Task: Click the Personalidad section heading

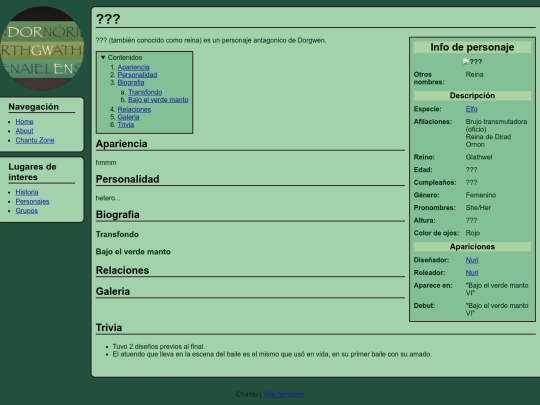Action: (x=127, y=179)
